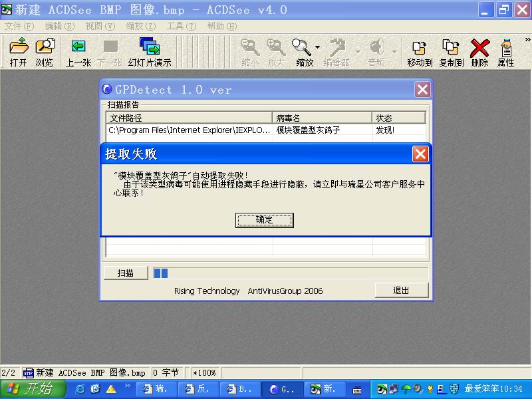Click the 确定 OK button
The height and width of the screenshot is (399, 532).
(x=264, y=220)
